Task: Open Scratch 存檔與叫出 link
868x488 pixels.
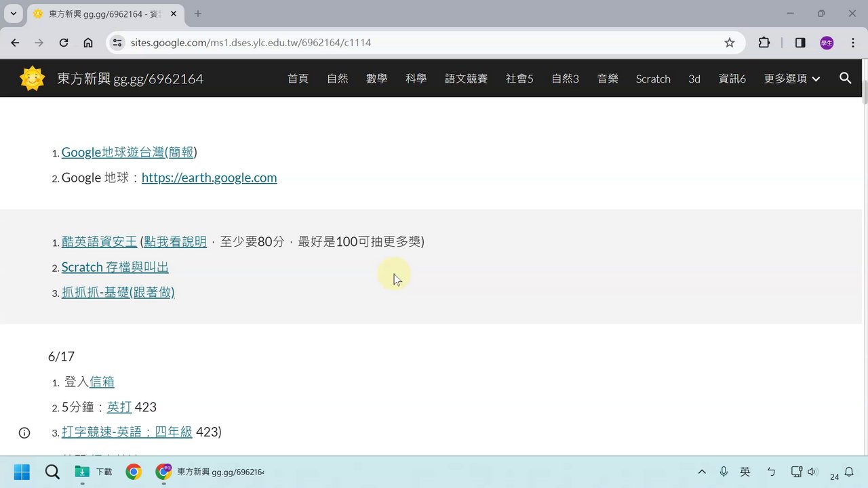Action: [x=115, y=267]
